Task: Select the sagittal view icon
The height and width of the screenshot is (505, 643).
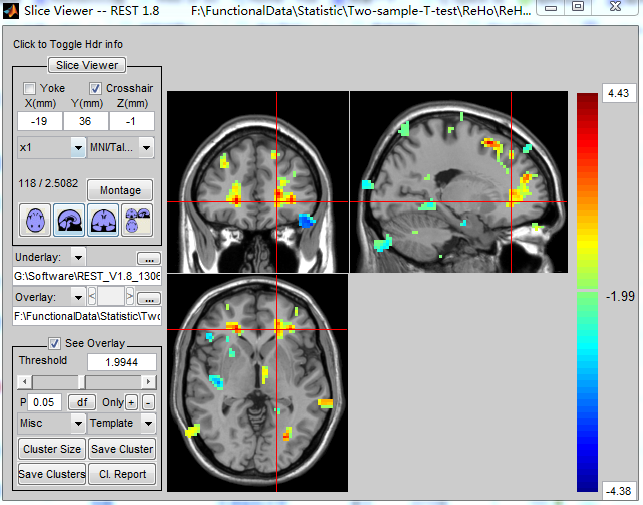Action: pos(69,220)
